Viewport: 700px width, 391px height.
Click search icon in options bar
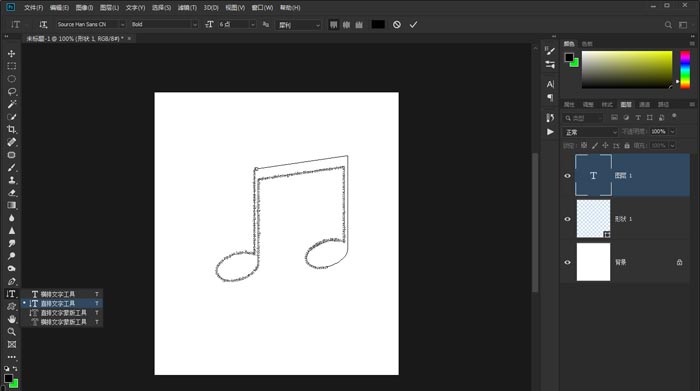tap(668, 25)
